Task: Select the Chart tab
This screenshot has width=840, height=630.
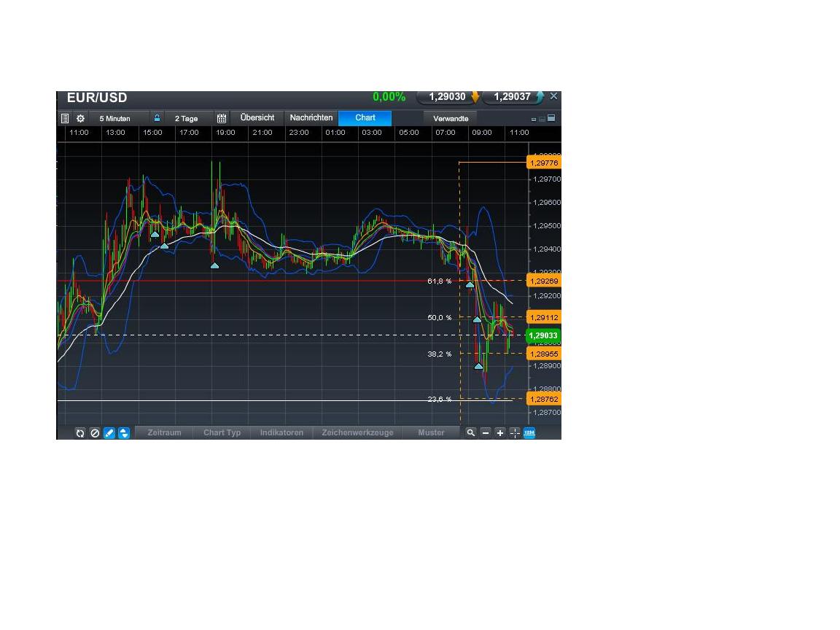Action: [x=365, y=118]
